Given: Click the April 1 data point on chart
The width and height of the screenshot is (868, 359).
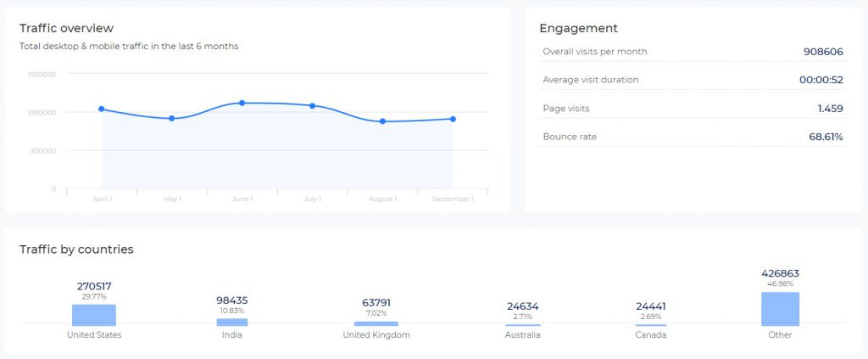Looking at the screenshot, I should (x=102, y=109).
